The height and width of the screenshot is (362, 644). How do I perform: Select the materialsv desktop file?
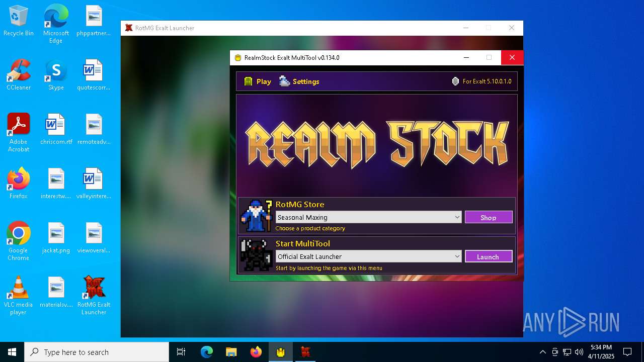tap(56, 293)
